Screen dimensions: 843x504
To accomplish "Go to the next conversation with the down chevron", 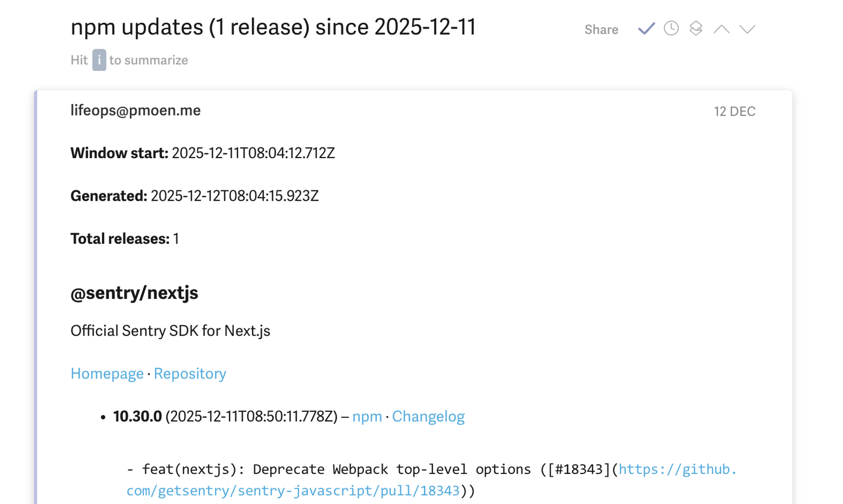I will (x=747, y=29).
